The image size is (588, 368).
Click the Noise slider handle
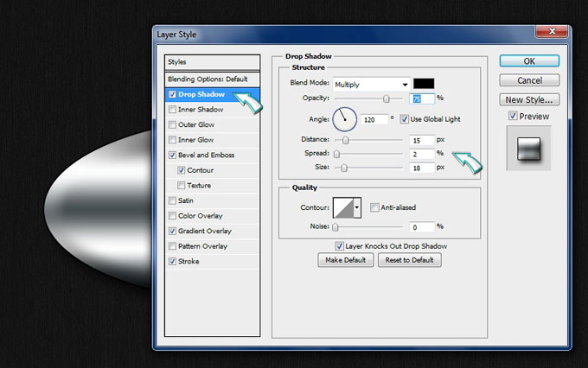pos(336,227)
